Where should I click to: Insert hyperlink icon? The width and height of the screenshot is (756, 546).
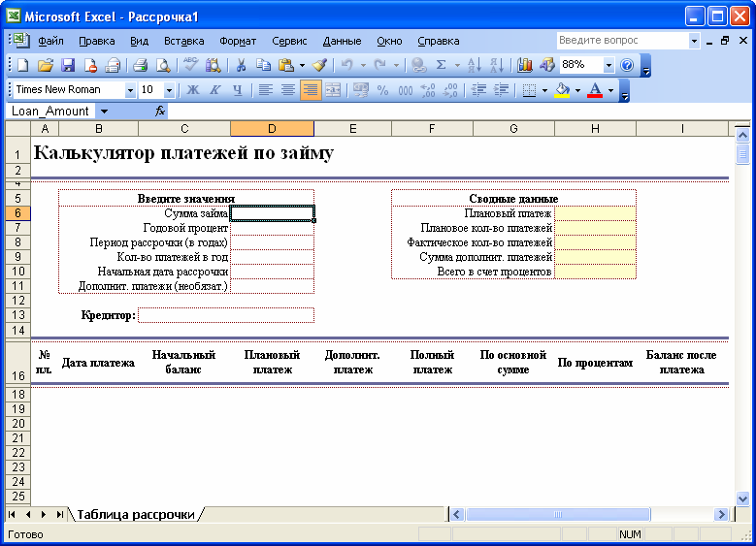coord(418,65)
